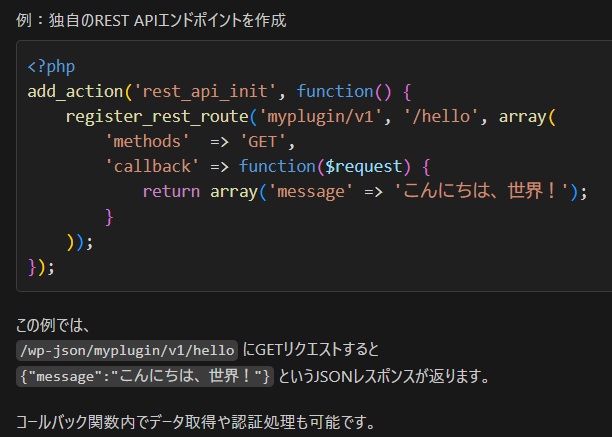612x437 pixels.
Task: Click the return keyword
Action: click(171, 191)
